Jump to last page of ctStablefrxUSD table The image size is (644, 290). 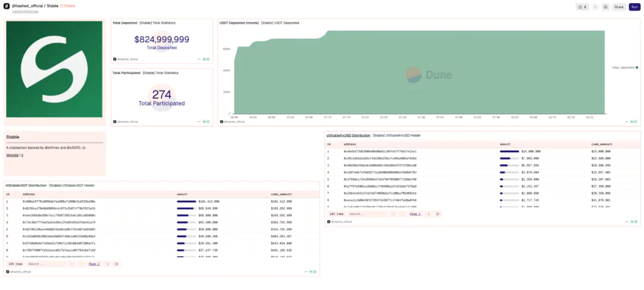pos(438,214)
